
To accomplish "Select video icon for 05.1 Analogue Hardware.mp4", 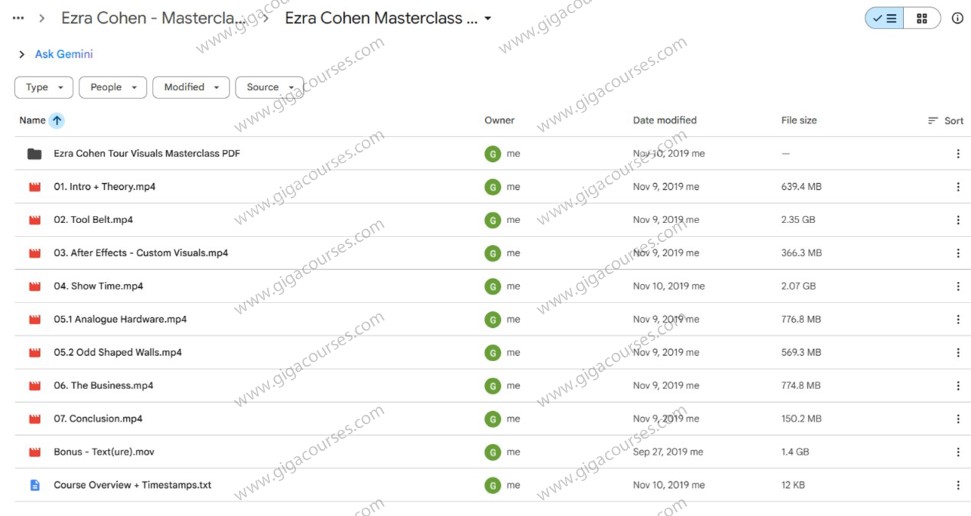I will click(x=35, y=319).
